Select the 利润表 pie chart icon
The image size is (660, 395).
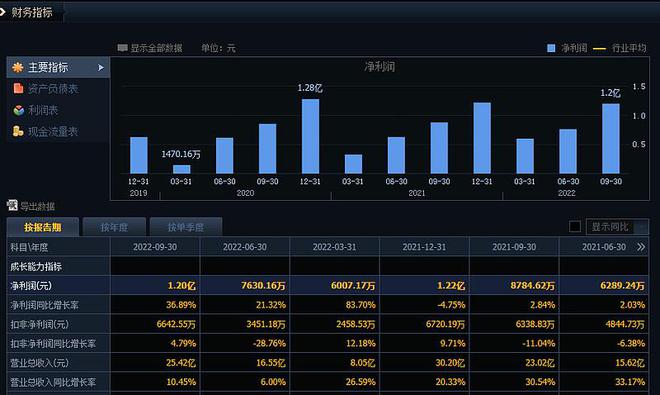pos(19,110)
